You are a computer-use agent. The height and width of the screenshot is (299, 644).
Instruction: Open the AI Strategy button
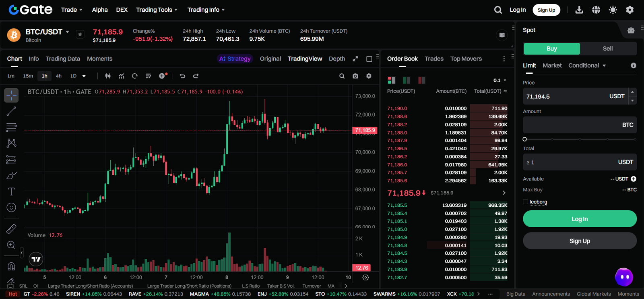pos(235,59)
